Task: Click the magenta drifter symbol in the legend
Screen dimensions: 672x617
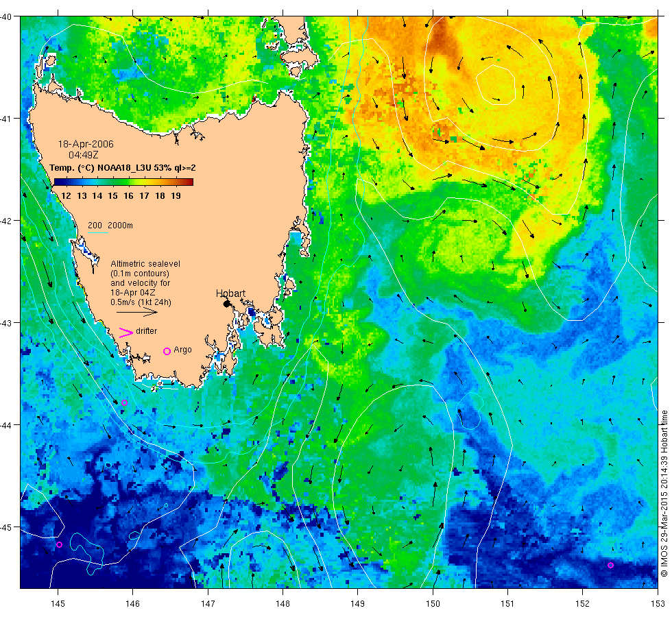Action: [126, 332]
